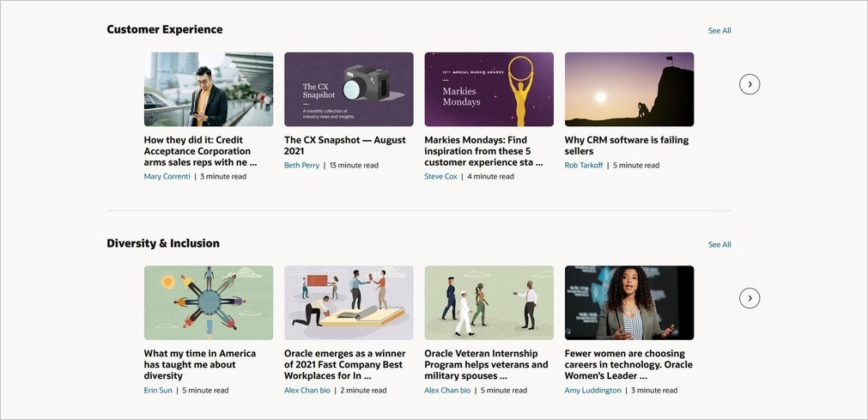This screenshot has height=420, width=868.
Task: Open 'What my time in America' article title
Action: (x=200, y=364)
